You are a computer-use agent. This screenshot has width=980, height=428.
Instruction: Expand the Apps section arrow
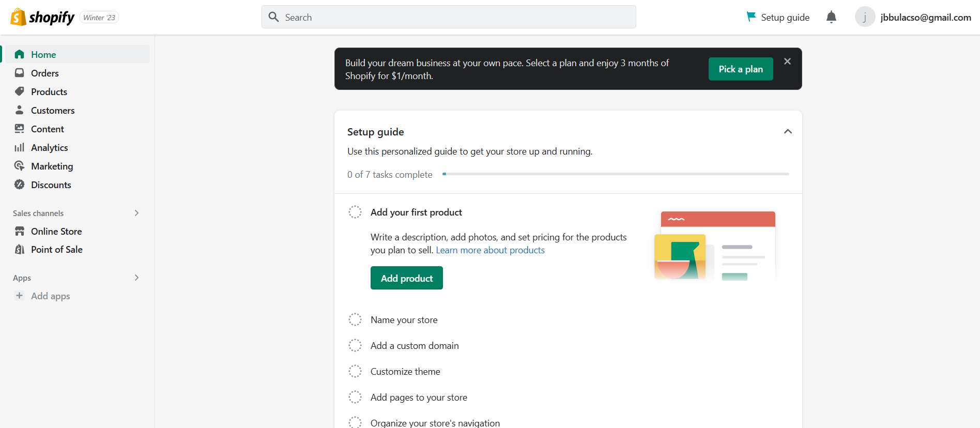point(136,278)
